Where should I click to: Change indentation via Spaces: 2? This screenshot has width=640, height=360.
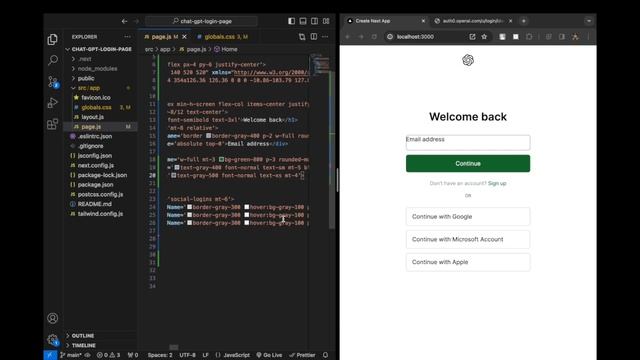(160, 355)
